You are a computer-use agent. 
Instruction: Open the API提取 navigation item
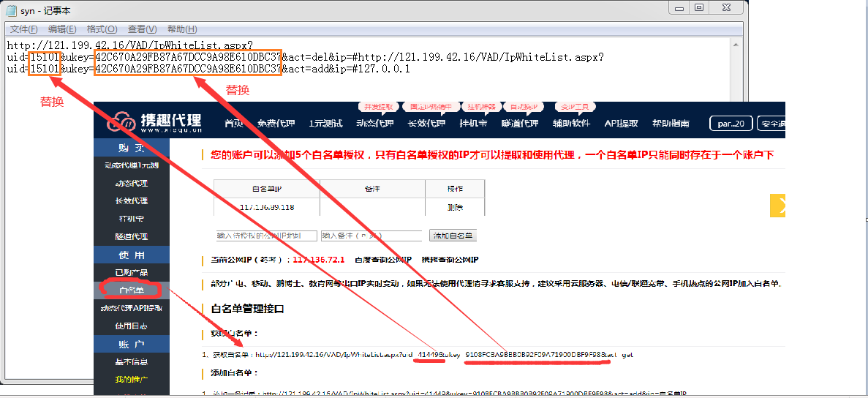coord(621,124)
